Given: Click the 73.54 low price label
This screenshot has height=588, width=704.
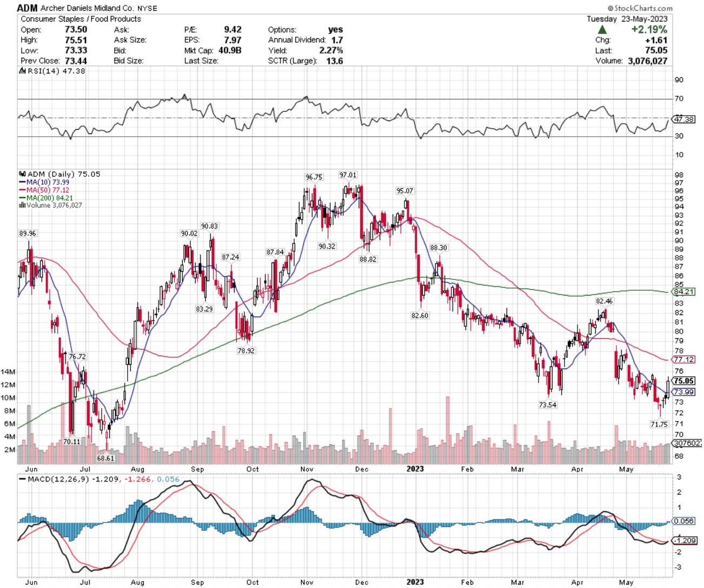Looking at the screenshot, I should coord(548,405).
